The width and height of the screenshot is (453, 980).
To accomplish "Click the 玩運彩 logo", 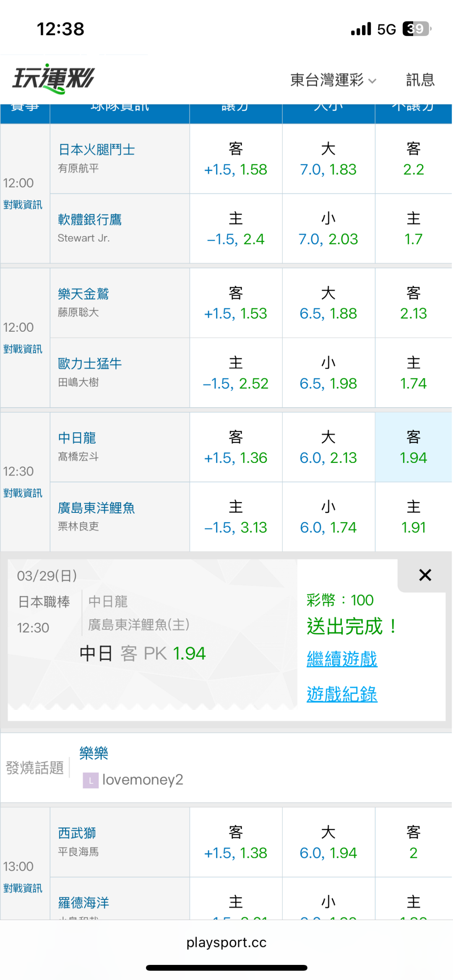I will pyautogui.click(x=54, y=78).
